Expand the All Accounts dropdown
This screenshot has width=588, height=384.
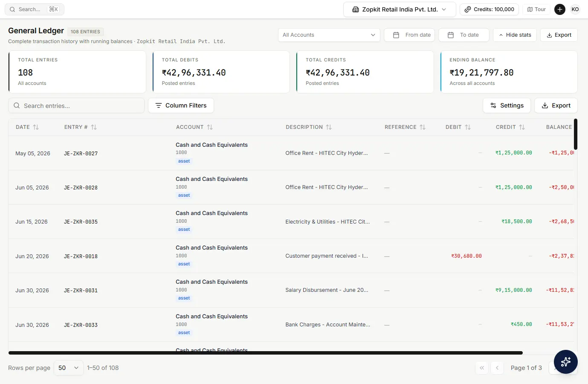point(329,35)
